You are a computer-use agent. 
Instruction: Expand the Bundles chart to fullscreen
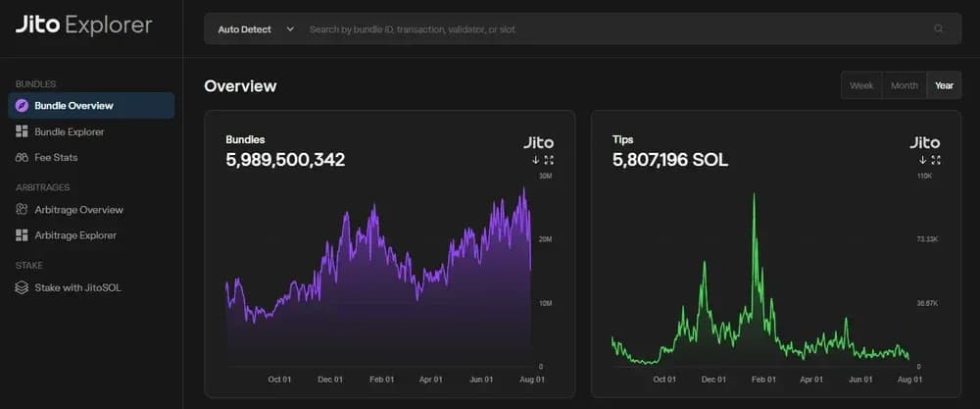pos(549,160)
